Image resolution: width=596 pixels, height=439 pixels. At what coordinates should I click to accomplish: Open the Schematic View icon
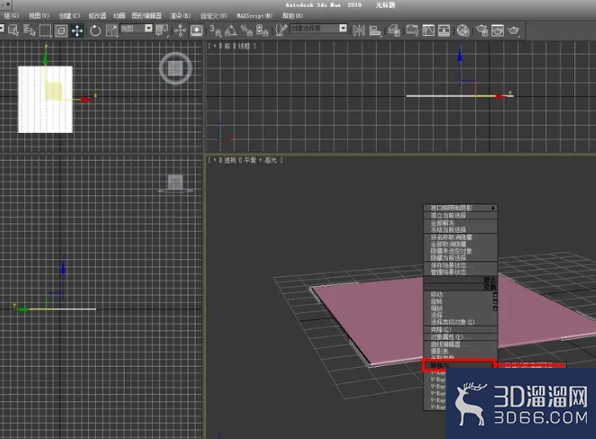click(444, 31)
